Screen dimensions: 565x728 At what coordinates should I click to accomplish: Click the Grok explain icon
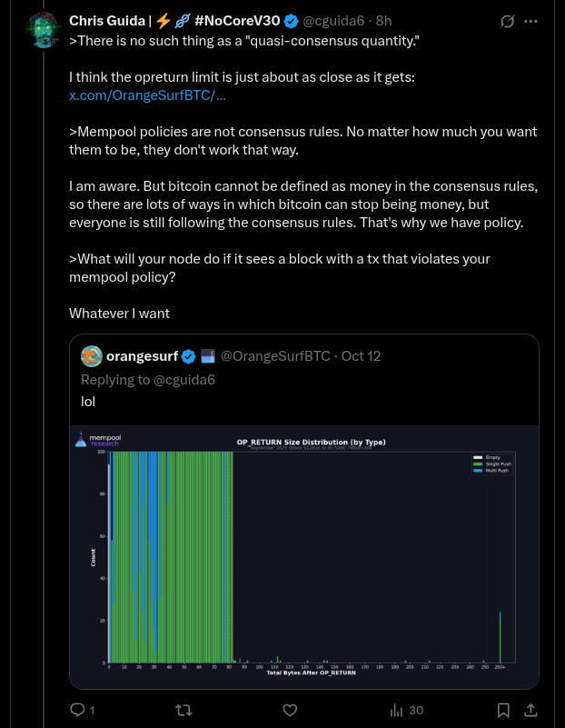pyautogui.click(x=509, y=21)
